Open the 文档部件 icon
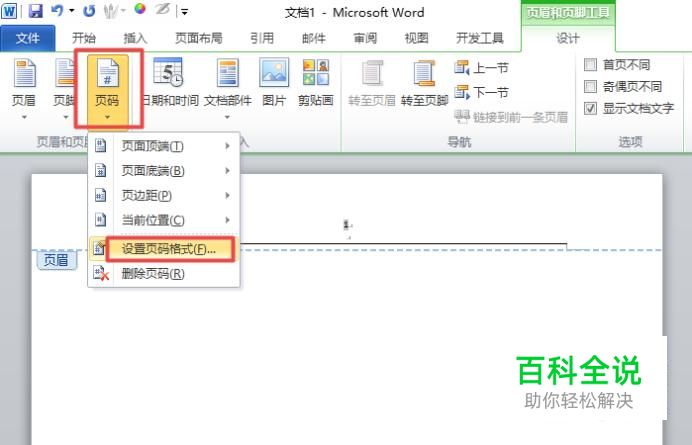The image size is (692, 445). 228,73
